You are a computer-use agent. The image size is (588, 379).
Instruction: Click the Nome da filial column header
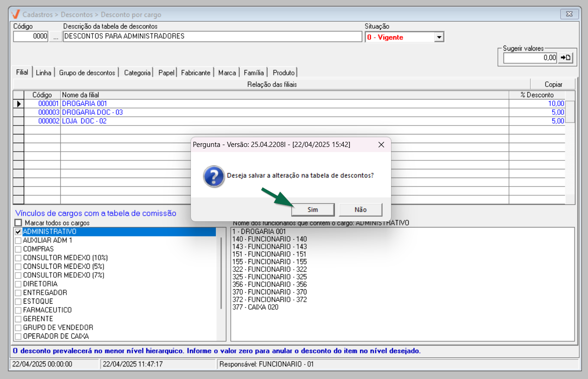tap(285, 95)
